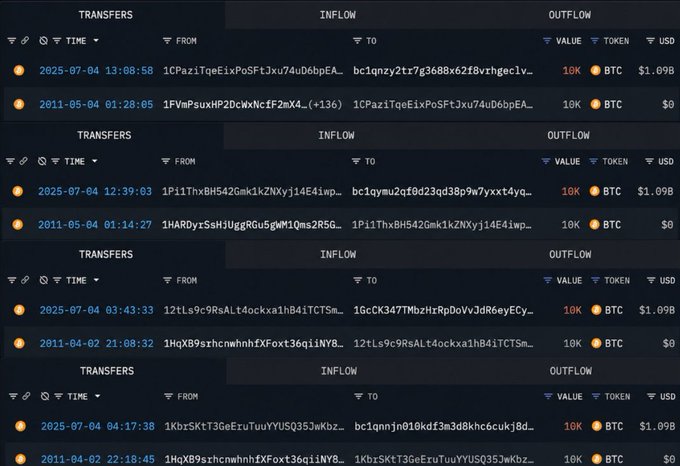
Task: Click recipient address 1GcCK347TMbzHrRpDoVvJdR6eyECy
Action: (443, 310)
